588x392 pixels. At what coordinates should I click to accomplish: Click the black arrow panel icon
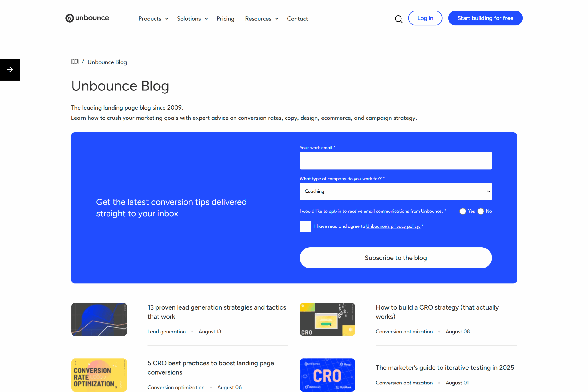(x=10, y=70)
